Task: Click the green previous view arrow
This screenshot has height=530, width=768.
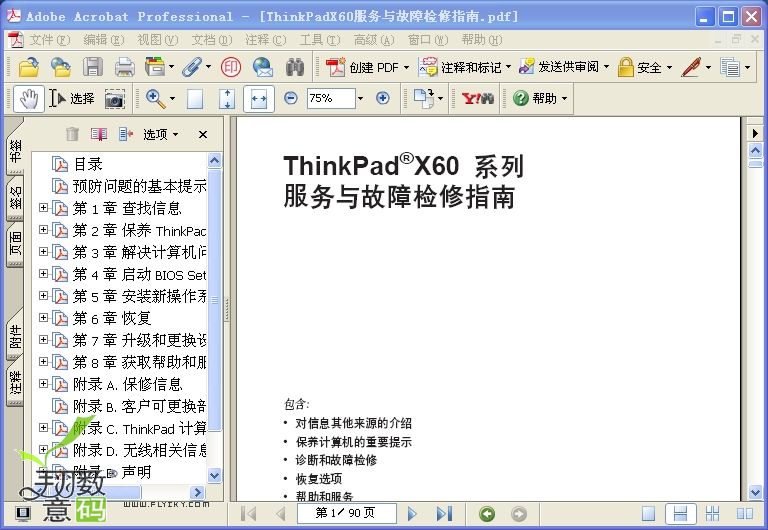Action: 487,514
